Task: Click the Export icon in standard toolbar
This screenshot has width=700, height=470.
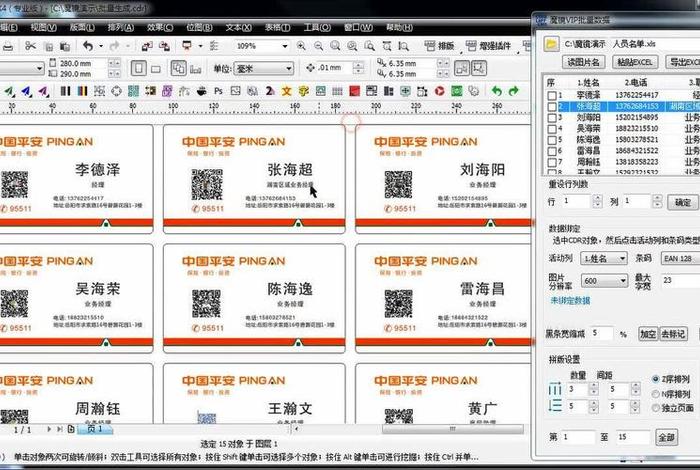Action: (164, 46)
